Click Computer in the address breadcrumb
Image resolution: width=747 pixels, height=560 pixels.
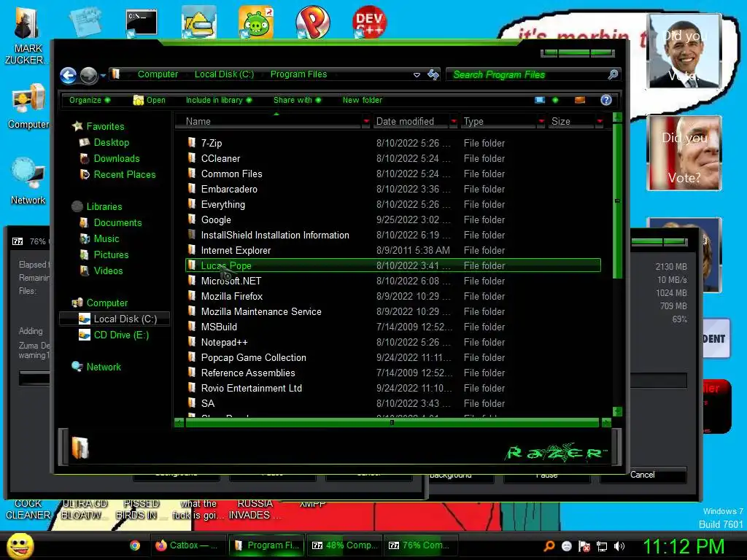[158, 74]
